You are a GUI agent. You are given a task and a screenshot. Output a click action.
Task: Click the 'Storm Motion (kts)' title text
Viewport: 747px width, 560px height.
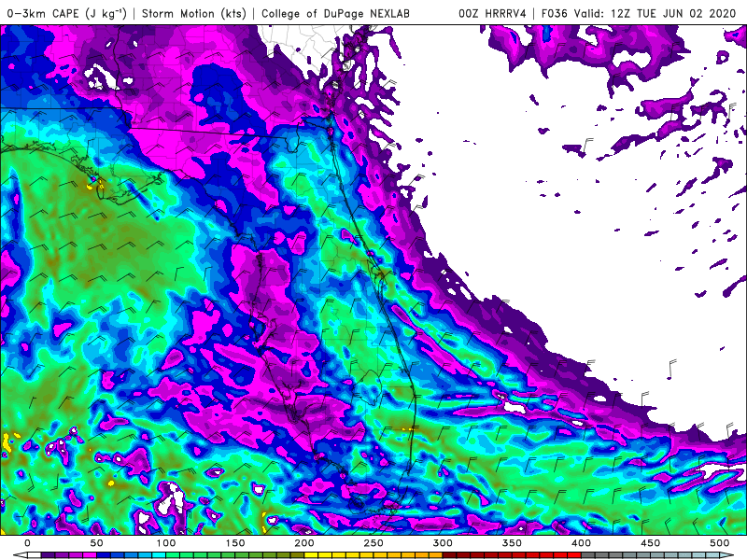tap(194, 14)
